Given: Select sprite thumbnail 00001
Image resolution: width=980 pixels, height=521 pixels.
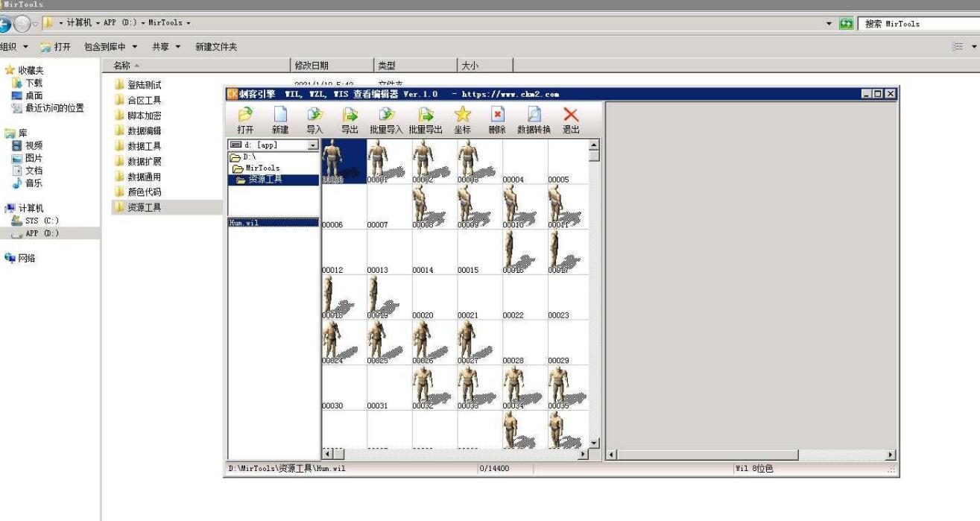Looking at the screenshot, I should pyautogui.click(x=389, y=162).
